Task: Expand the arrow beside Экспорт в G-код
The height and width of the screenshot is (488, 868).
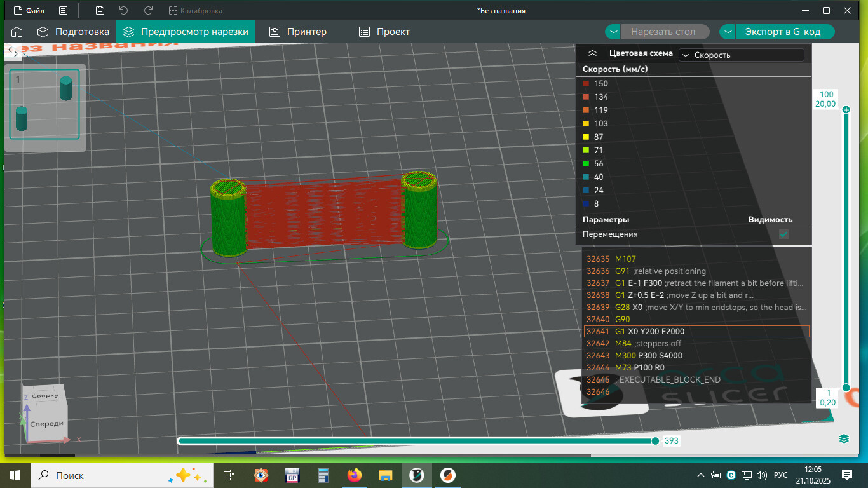Action: coord(727,32)
